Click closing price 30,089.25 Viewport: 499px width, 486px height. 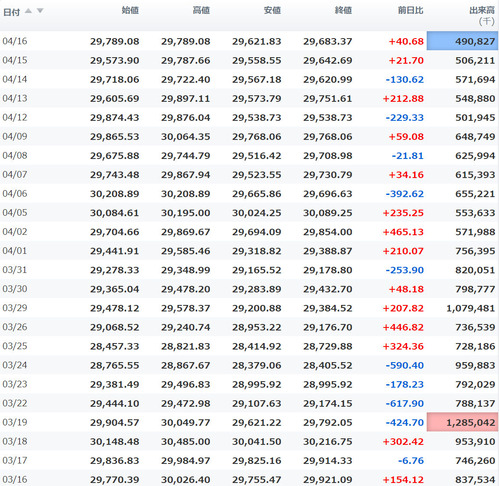pos(328,213)
